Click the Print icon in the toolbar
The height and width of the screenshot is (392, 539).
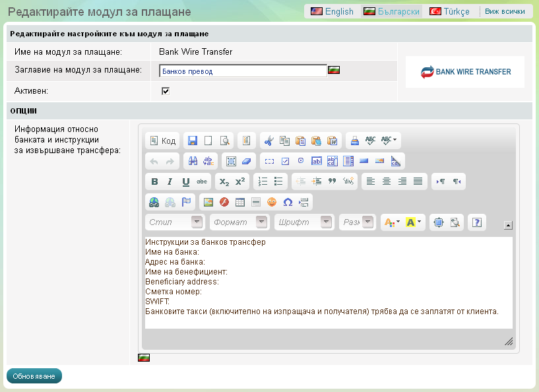tap(354, 141)
